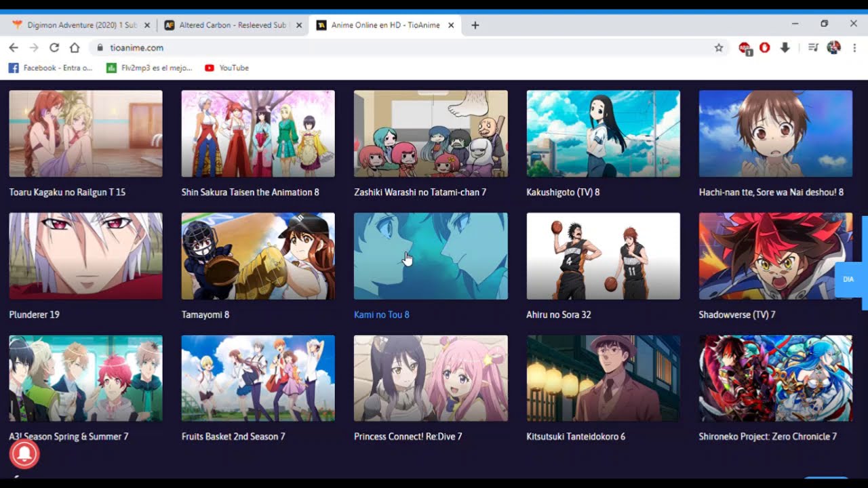Open Fruits Basket 2nd Season thumbnail
Viewport: 868px width, 488px height.
tap(258, 378)
